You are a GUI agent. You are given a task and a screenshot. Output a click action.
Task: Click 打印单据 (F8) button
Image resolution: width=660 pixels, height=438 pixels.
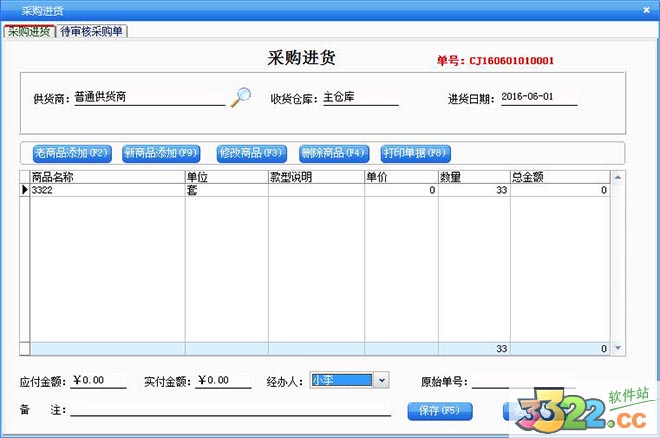(x=415, y=153)
